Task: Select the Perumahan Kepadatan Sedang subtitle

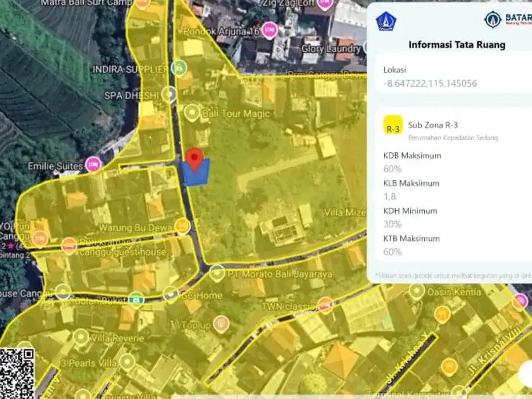Action: 453,138
